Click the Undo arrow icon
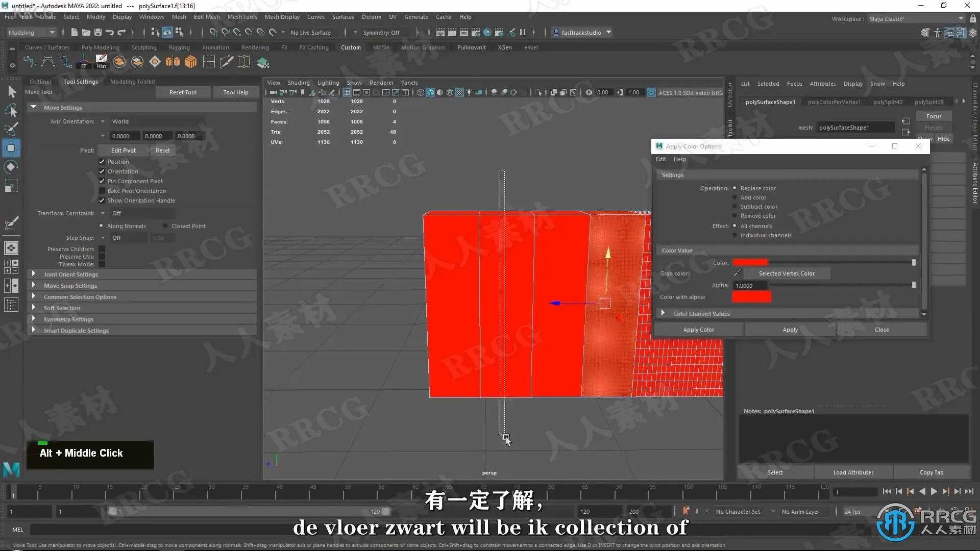Screen dimensions: 980x551 pos(110,32)
